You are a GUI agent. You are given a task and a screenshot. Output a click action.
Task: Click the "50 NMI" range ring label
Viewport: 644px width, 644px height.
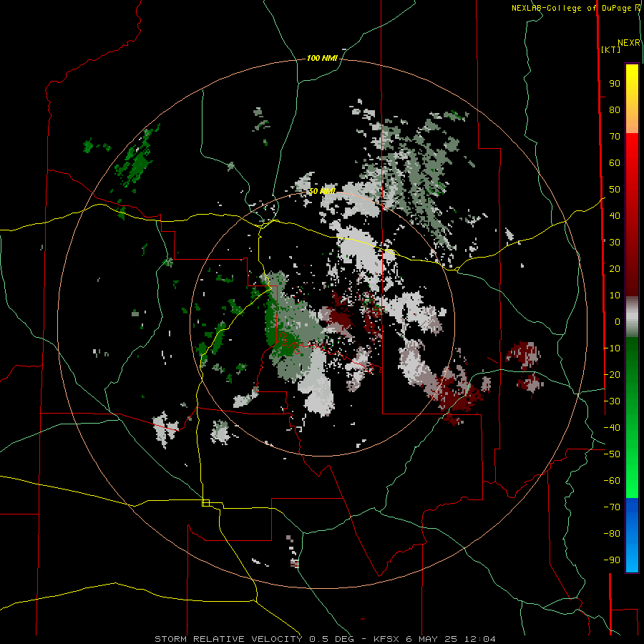tap(322, 191)
